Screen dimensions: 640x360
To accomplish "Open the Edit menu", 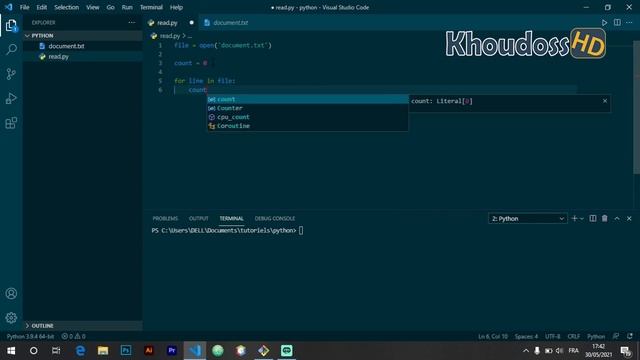I will [x=42, y=7].
